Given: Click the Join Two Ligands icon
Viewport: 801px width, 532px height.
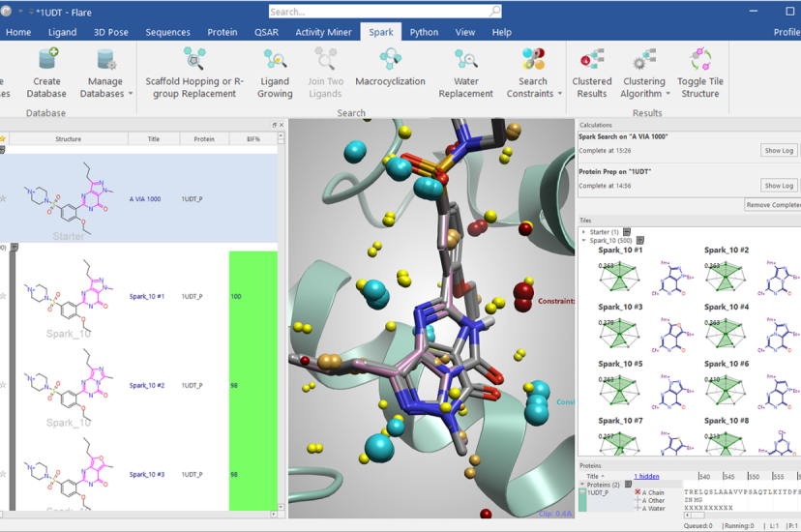Looking at the screenshot, I should point(325,59).
